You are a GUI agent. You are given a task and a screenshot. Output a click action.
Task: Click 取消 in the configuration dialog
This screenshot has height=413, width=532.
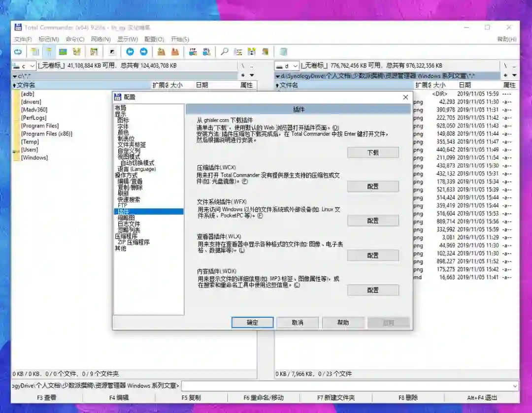pos(298,322)
